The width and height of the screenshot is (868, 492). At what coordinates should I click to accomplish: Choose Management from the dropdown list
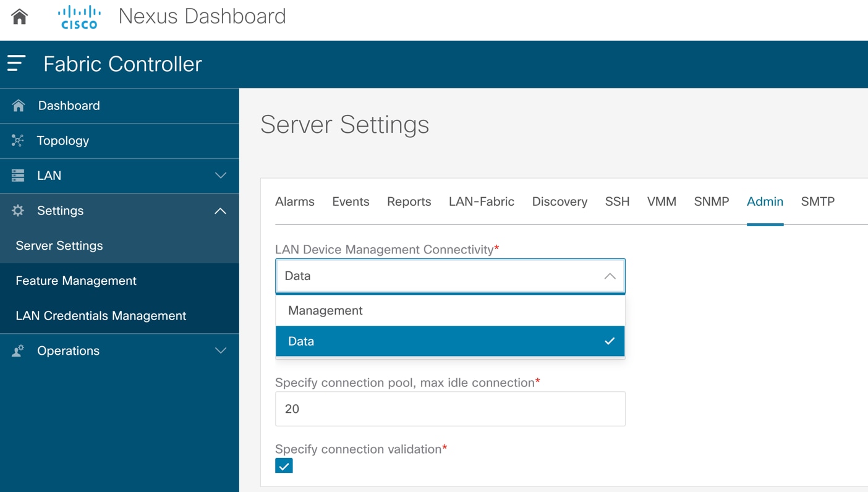[450, 310]
